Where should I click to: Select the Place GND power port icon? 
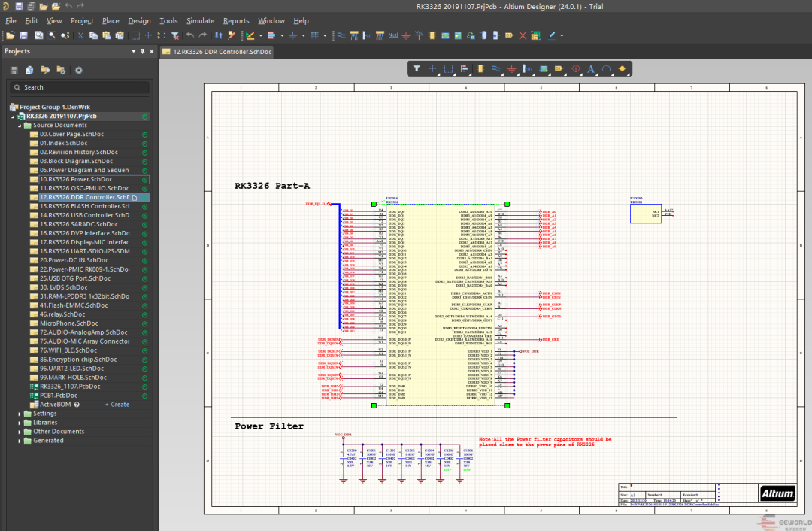tap(406, 35)
